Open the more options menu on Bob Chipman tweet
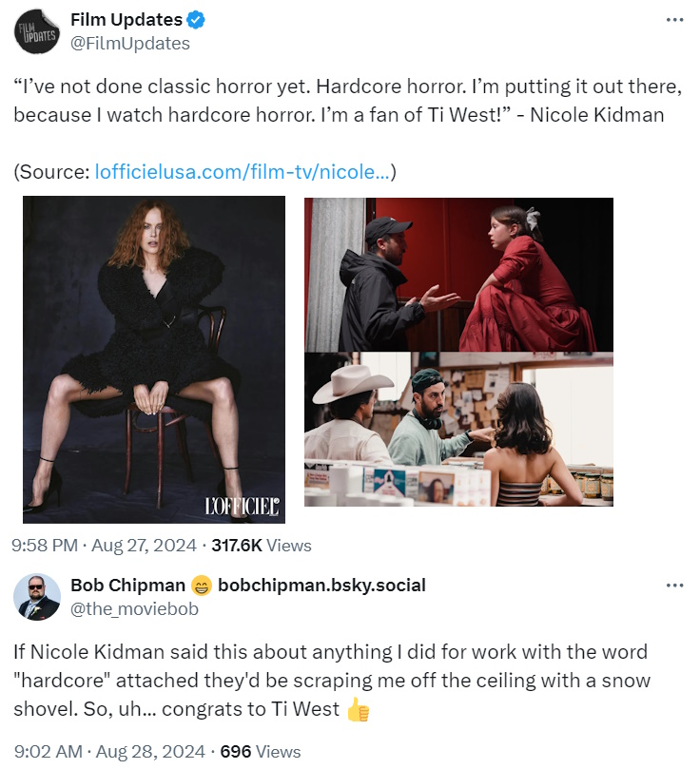The width and height of the screenshot is (700, 769). 674,586
